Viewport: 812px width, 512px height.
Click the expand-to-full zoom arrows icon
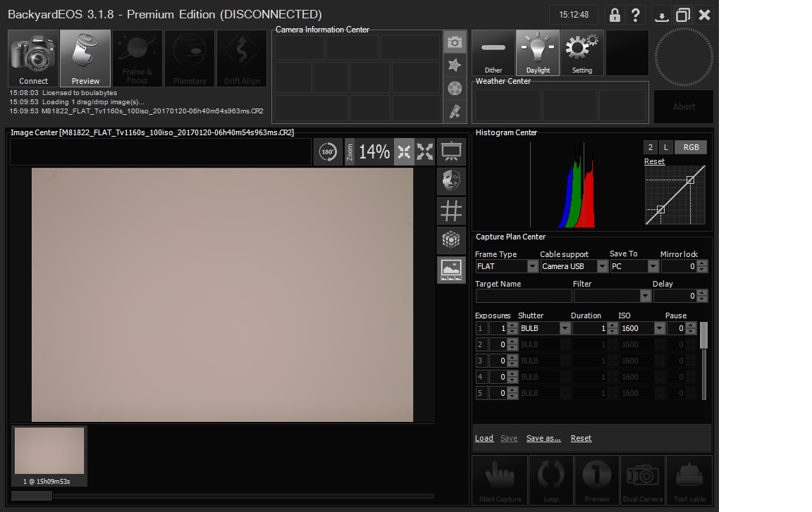(x=425, y=152)
